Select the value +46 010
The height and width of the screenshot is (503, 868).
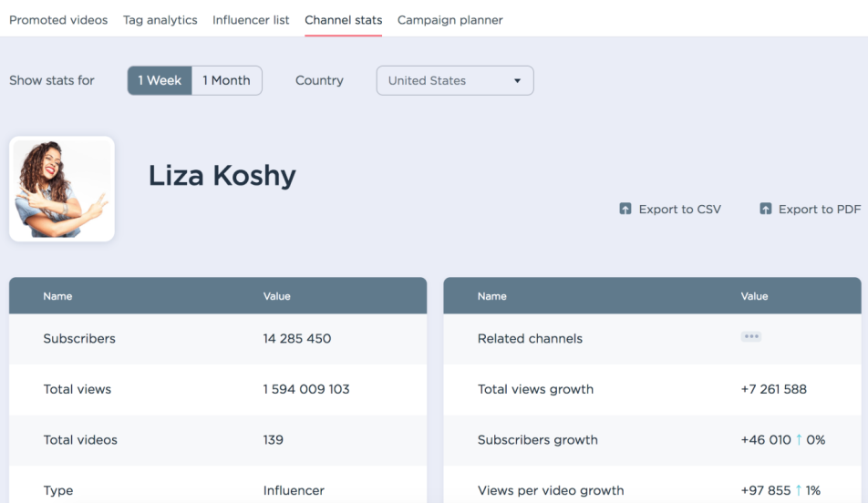(766, 440)
